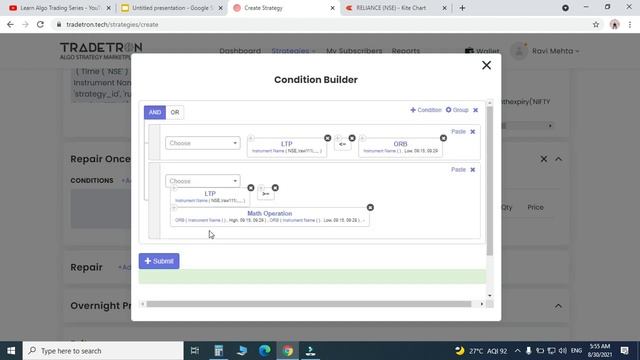The height and width of the screenshot is (360, 640).
Task: Click the dialog horizontal scrollbar
Action: (x=309, y=304)
